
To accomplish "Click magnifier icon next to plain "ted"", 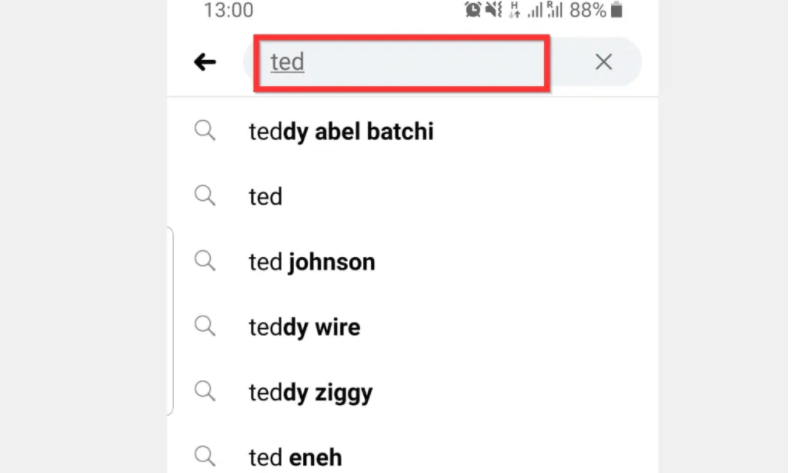I will click(205, 196).
